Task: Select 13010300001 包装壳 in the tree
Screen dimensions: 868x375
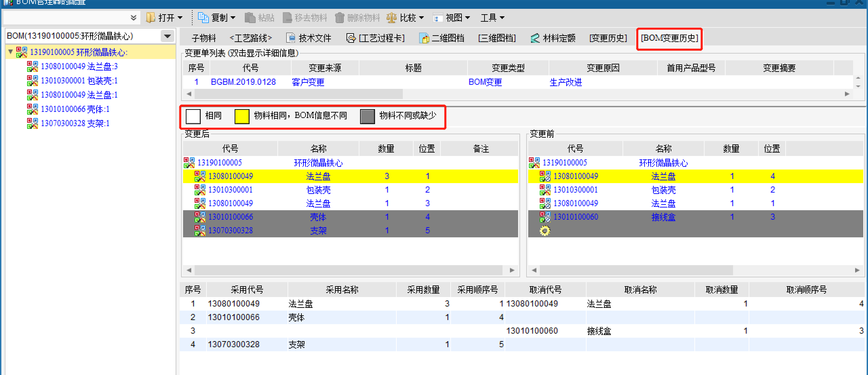Action: (x=79, y=81)
